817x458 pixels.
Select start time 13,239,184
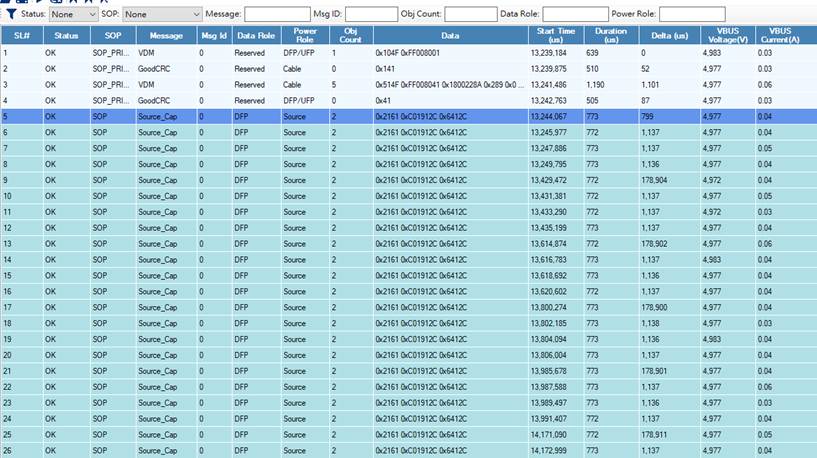pyautogui.click(x=549, y=53)
